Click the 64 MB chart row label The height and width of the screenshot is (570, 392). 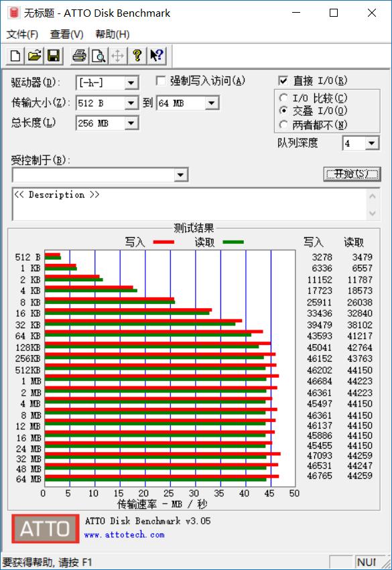pyautogui.click(x=29, y=479)
